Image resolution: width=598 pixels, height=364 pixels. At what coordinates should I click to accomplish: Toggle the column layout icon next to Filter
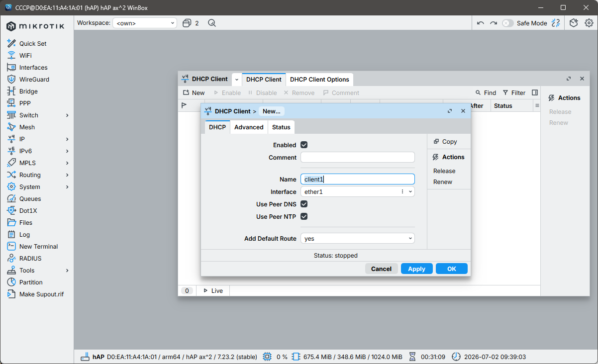[535, 92]
